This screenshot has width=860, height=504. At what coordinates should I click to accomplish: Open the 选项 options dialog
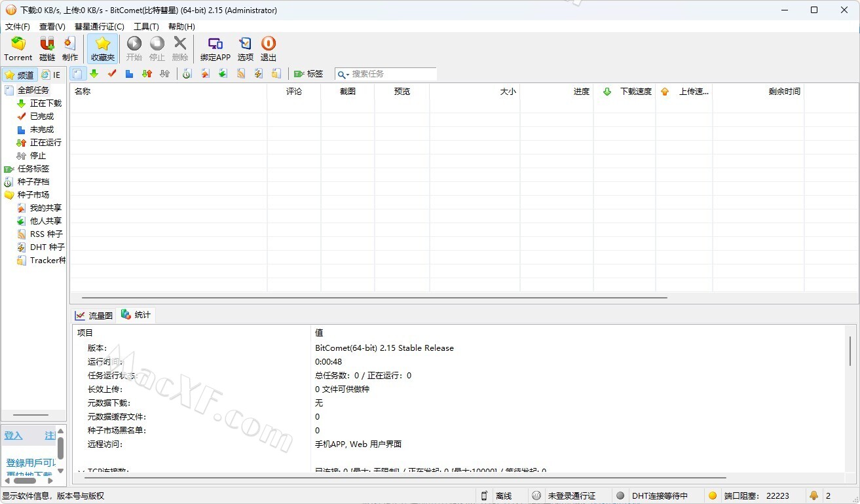click(246, 49)
